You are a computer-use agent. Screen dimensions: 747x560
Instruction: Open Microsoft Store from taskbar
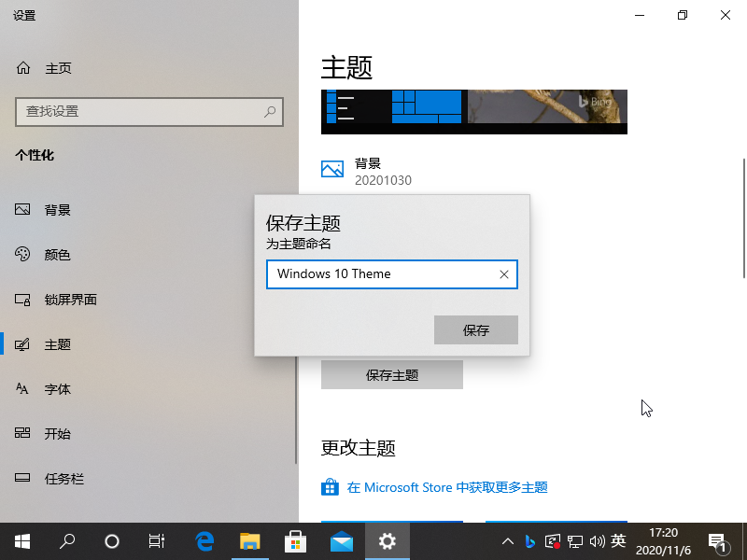click(295, 541)
